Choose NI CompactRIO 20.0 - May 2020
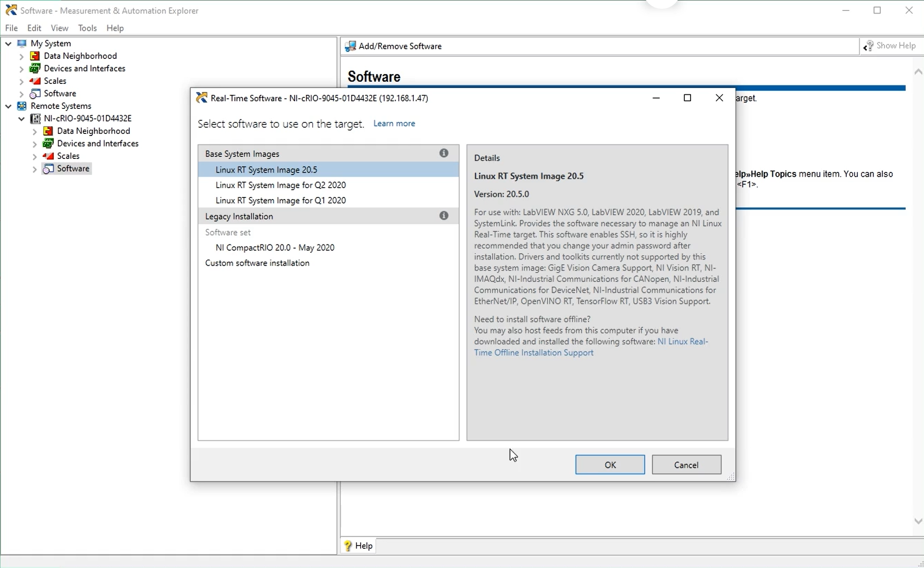Viewport: 924px width, 568px height. (275, 248)
